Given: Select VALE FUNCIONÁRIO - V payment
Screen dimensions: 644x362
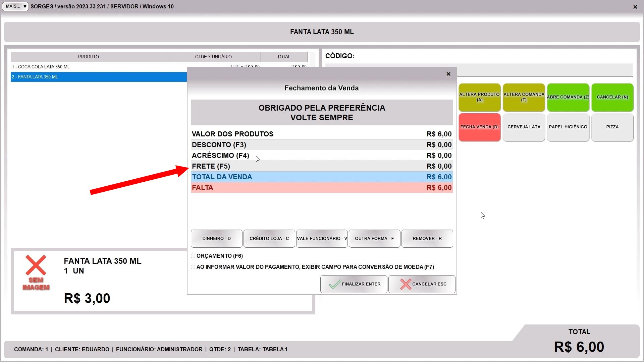Looking at the screenshot, I should [322, 239].
